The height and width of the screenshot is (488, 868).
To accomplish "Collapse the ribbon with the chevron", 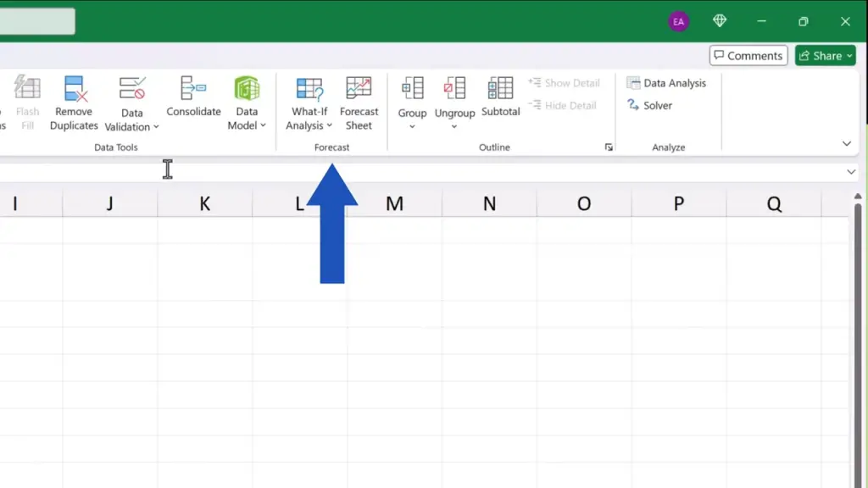I will (x=846, y=144).
